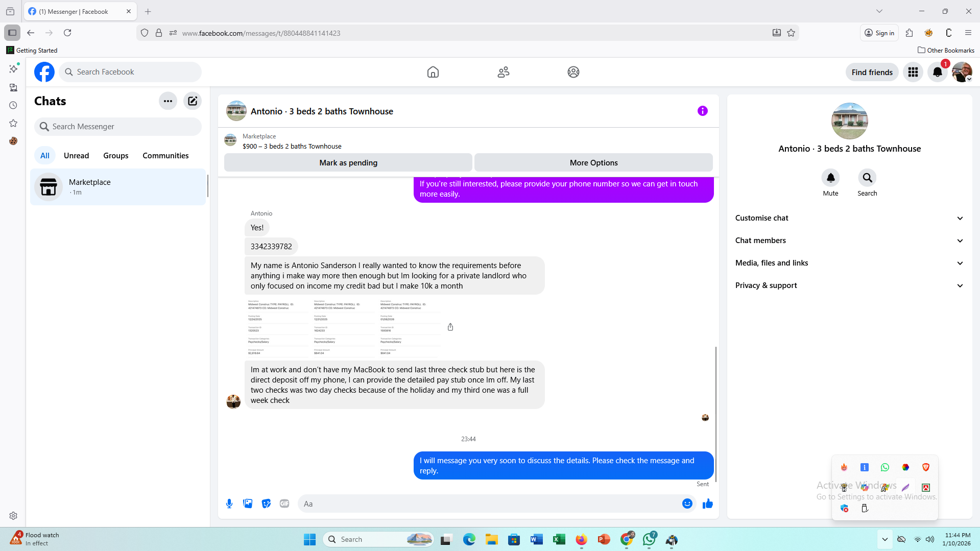The width and height of the screenshot is (980, 551).
Task: Switch to the Messenger | Facebook tab
Action: [80, 11]
